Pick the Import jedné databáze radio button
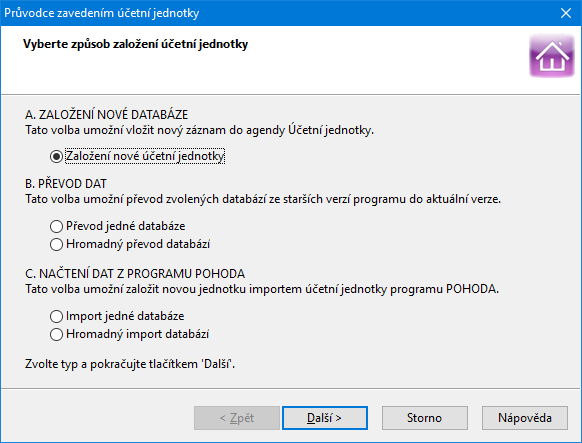Image resolution: width=582 pixels, height=443 pixels. tap(117, 316)
